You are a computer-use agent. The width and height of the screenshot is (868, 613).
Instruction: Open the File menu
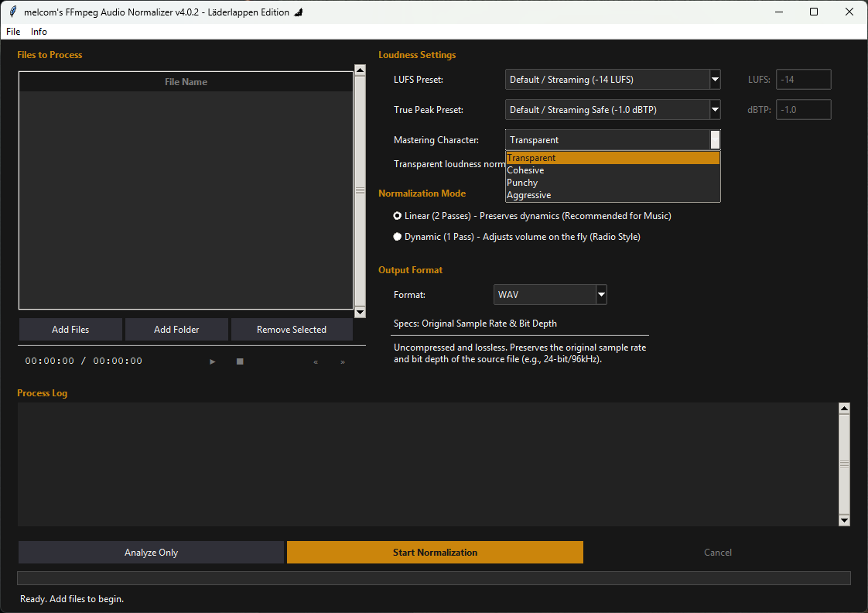point(13,32)
